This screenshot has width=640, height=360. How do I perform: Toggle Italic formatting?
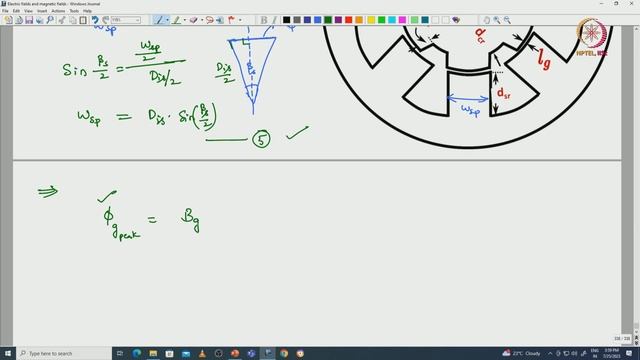point(274,20)
